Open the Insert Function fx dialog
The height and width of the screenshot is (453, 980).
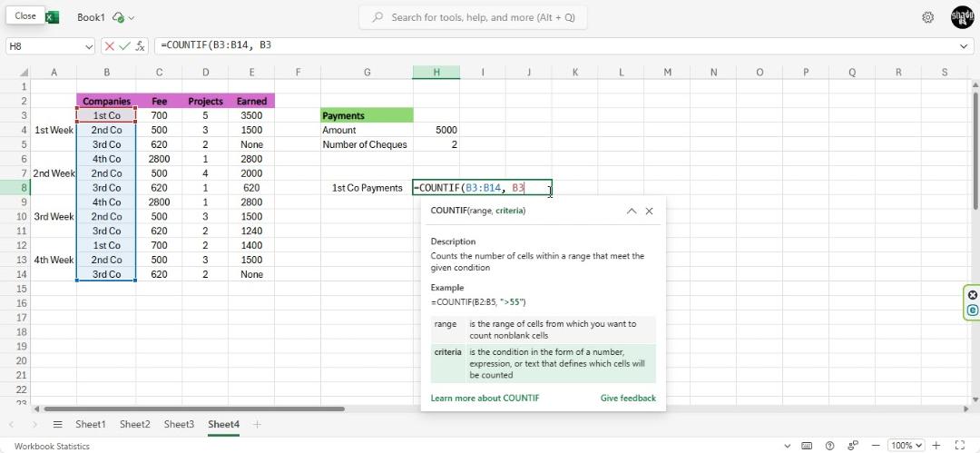(x=140, y=45)
